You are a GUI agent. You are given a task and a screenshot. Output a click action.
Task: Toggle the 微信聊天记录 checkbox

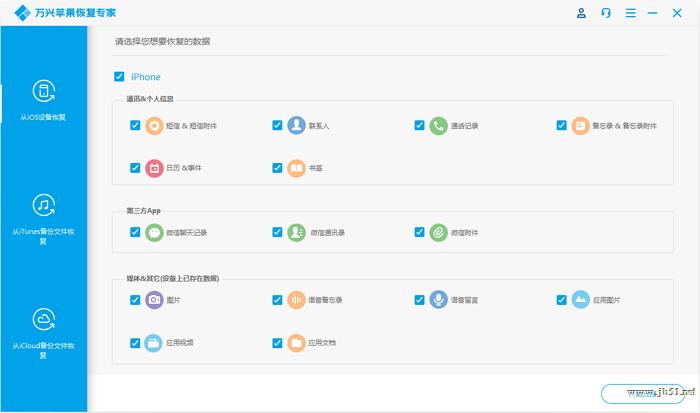pyautogui.click(x=135, y=232)
